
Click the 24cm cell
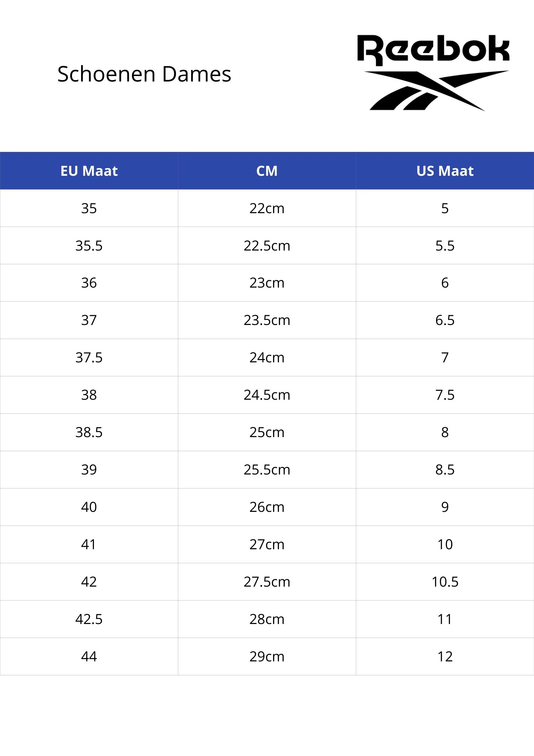click(x=267, y=358)
